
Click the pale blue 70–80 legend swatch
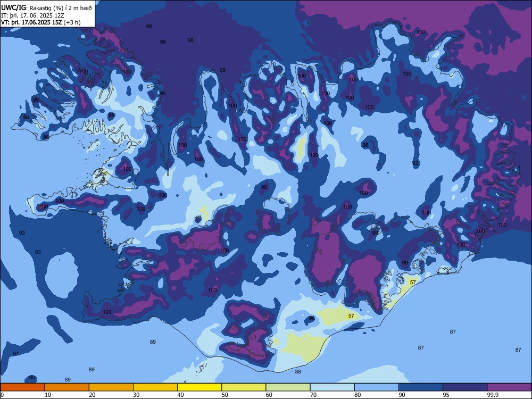point(332,387)
